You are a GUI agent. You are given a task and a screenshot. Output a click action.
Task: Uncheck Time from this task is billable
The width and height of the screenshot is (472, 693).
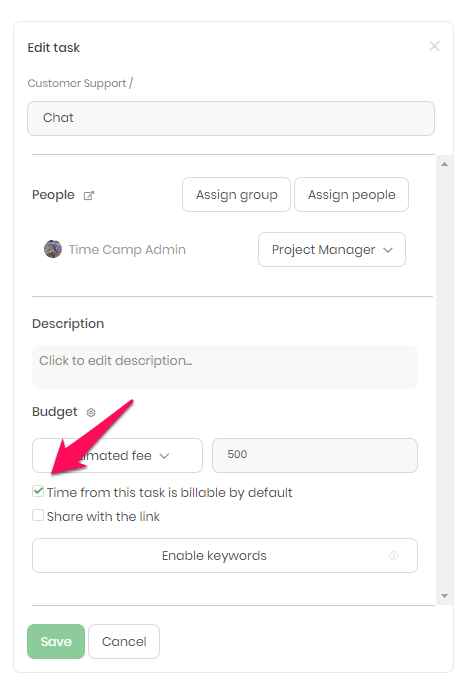point(38,491)
